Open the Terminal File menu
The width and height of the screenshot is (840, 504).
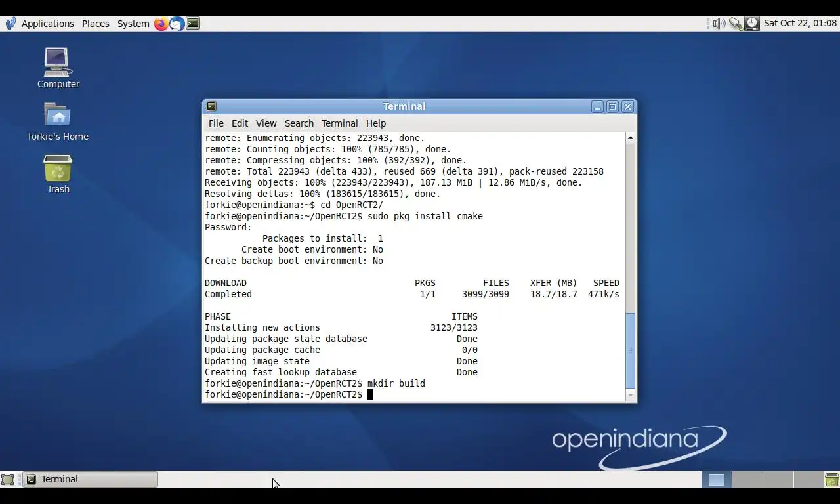click(x=216, y=123)
